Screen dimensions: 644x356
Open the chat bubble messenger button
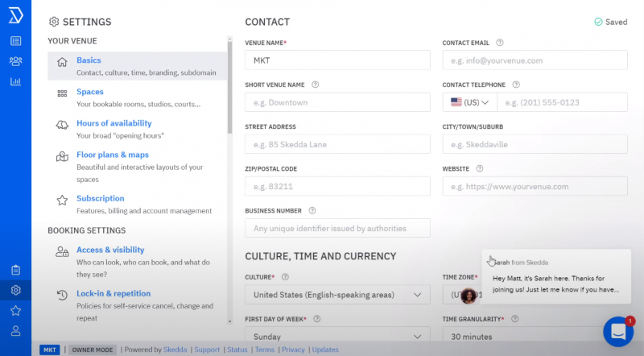pos(618,331)
